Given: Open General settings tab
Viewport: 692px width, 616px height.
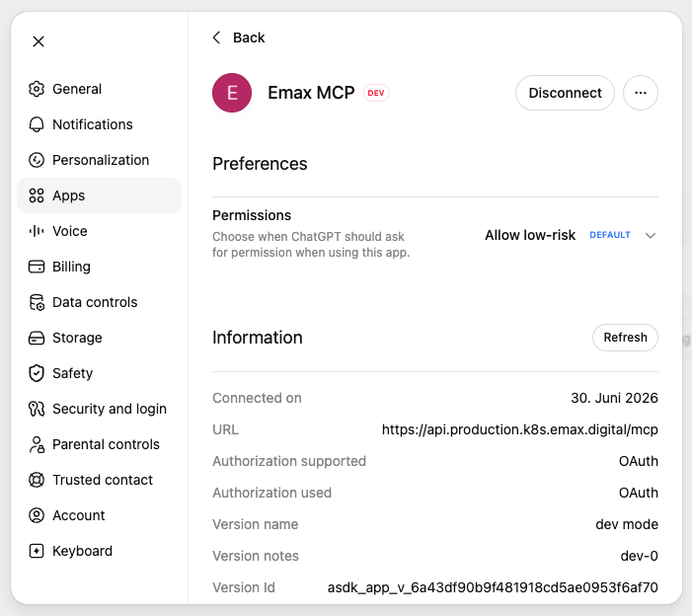Looking at the screenshot, I should pyautogui.click(x=99, y=89).
